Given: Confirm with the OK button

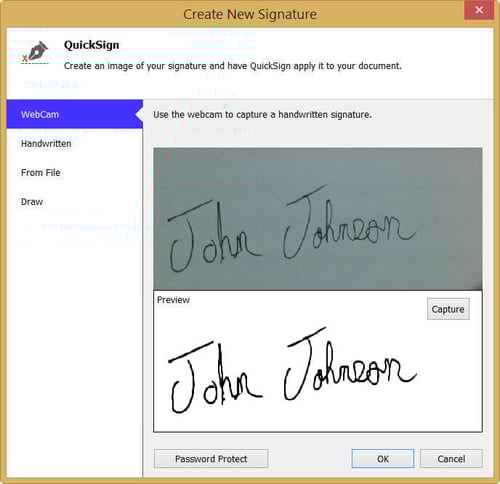Looking at the screenshot, I should tap(383, 459).
